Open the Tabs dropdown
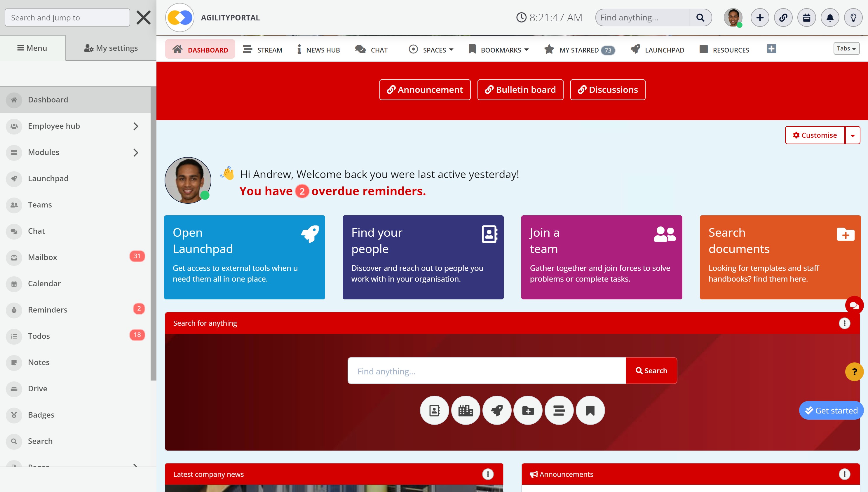The image size is (868, 492). tap(846, 49)
